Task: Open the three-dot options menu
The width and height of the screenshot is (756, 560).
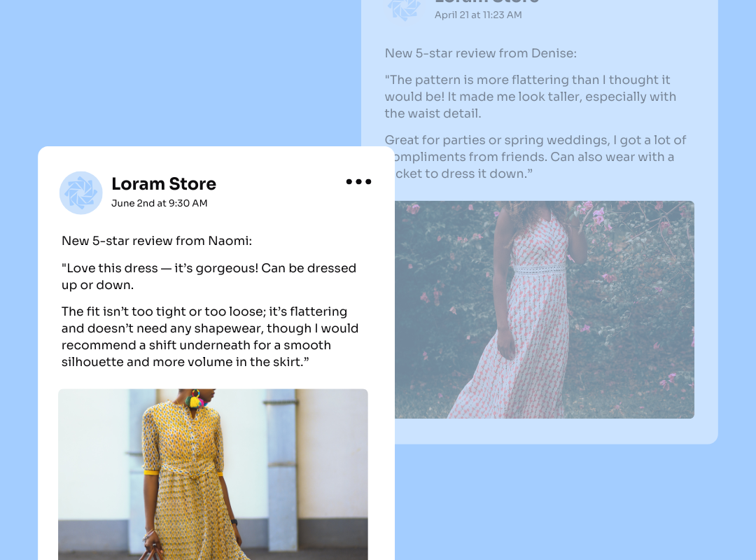Action: pyautogui.click(x=358, y=182)
